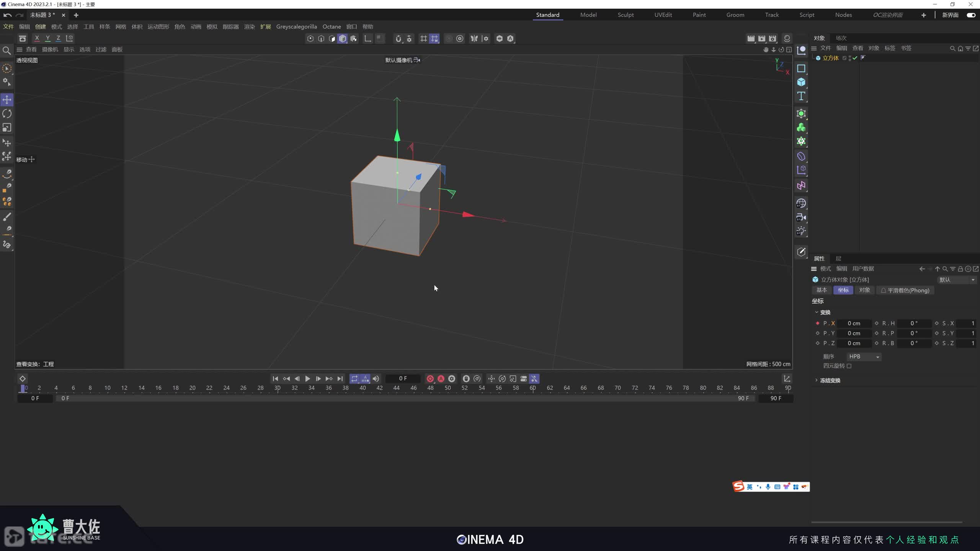The width and height of the screenshot is (980, 551).
Task: Click the Text spline tool icon
Action: coord(801,96)
